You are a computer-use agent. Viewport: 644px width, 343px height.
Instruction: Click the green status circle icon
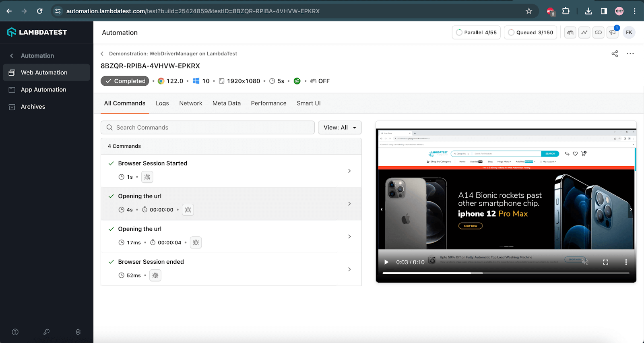coord(297,81)
